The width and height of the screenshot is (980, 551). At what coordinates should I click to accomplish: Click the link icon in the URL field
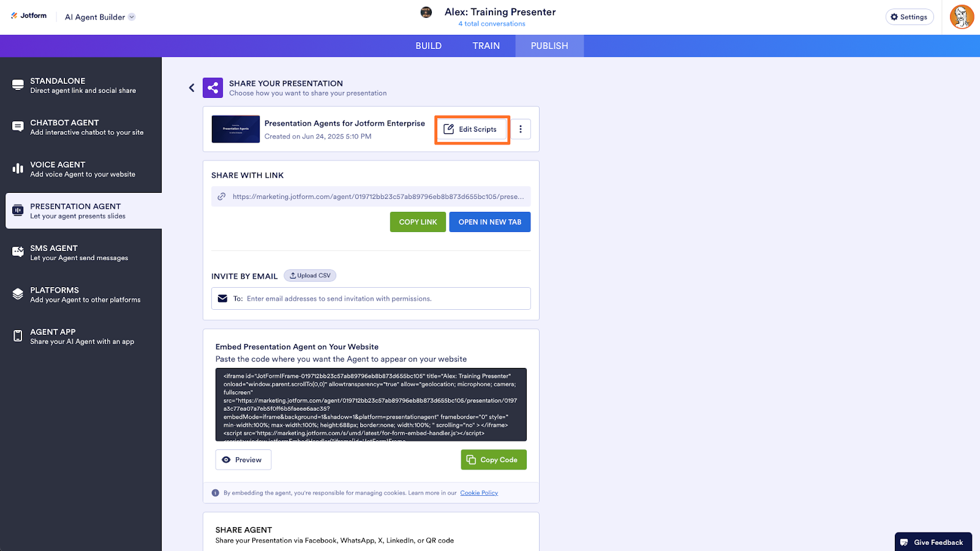pos(222,197)
